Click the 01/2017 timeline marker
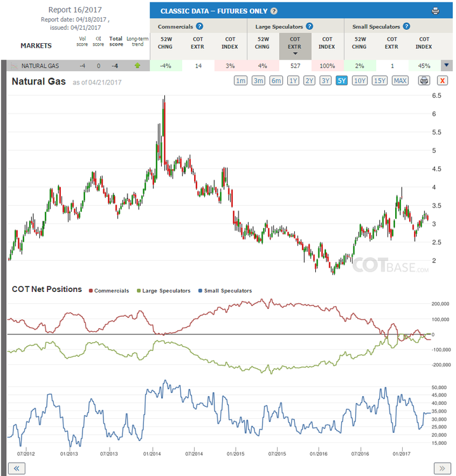Screen dimensions: 456x476 (x=401, y=454)
